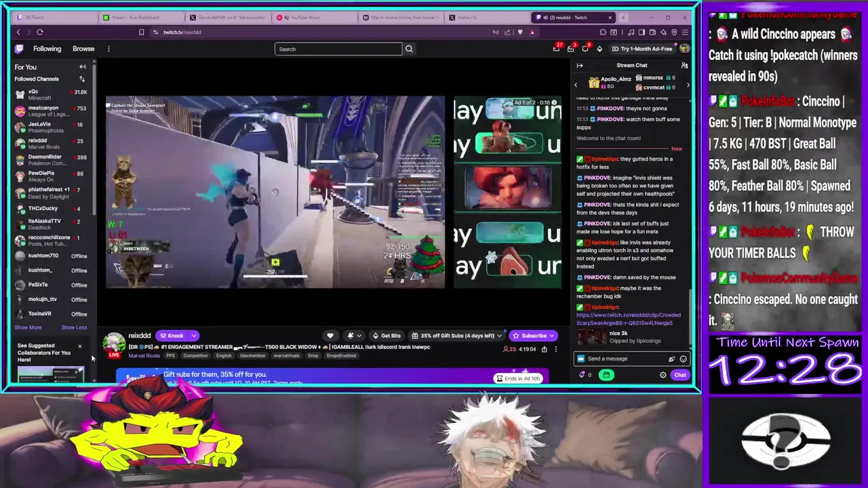Screen dimensions: 868x488
Task: Open the Marvel Rivals category link
Action: (144, 356)
